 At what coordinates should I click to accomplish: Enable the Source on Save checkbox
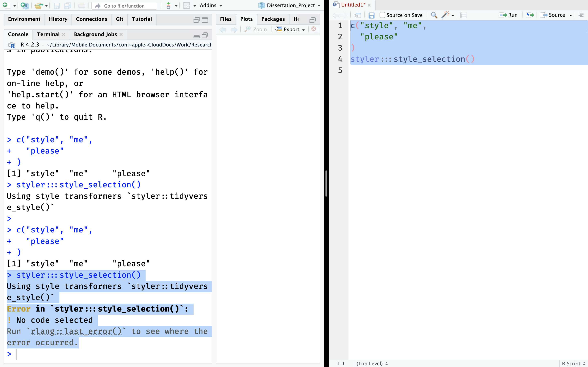click(382, 15)
